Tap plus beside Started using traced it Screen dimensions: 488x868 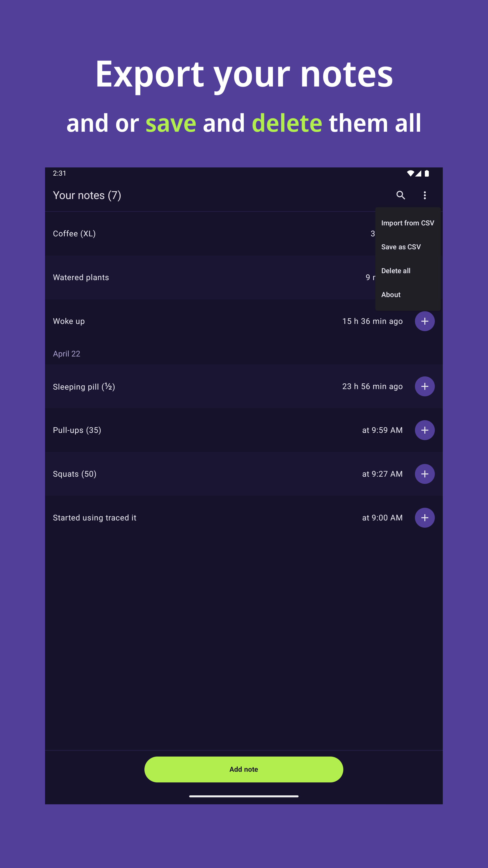(x=425, y=518)
